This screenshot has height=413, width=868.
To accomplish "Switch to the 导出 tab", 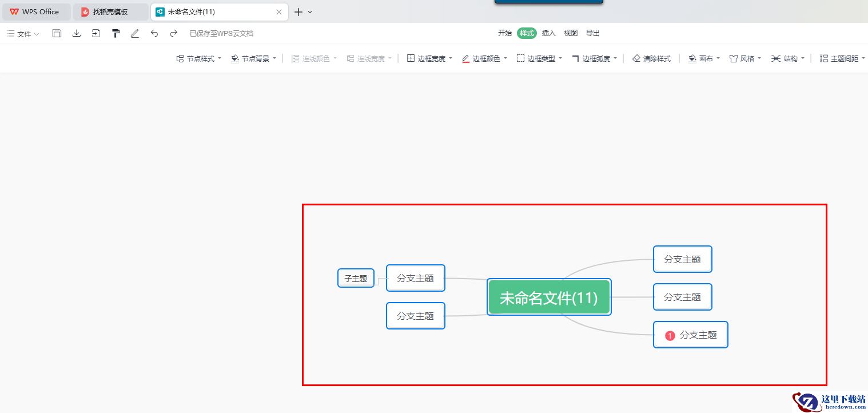I will [x=592, y=33].
